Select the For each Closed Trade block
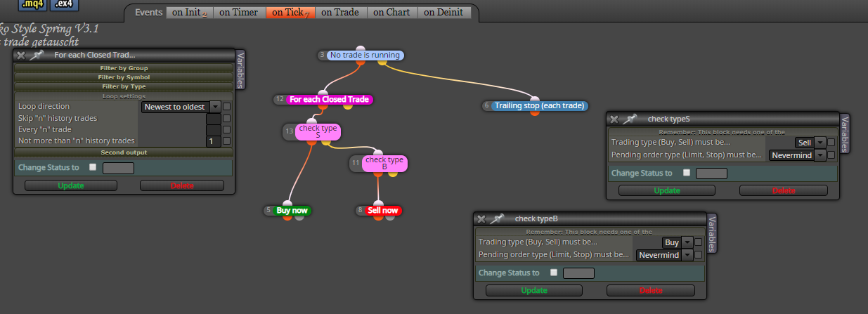 (x=330, y=100)
